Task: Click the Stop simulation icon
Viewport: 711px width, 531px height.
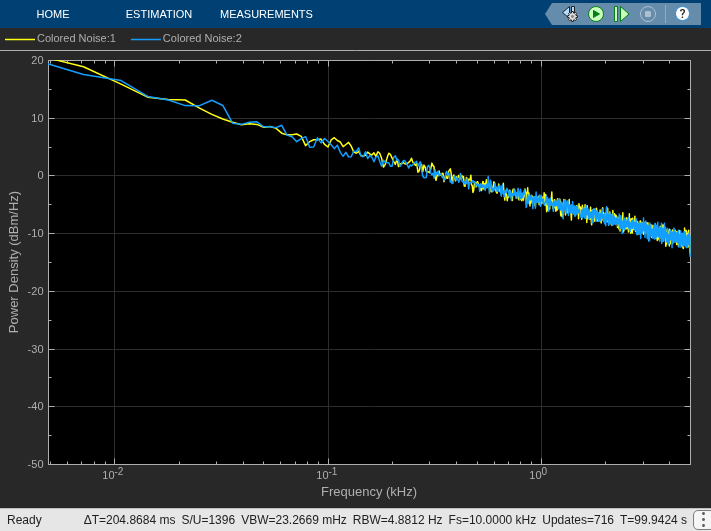Action: coord(648,14)
